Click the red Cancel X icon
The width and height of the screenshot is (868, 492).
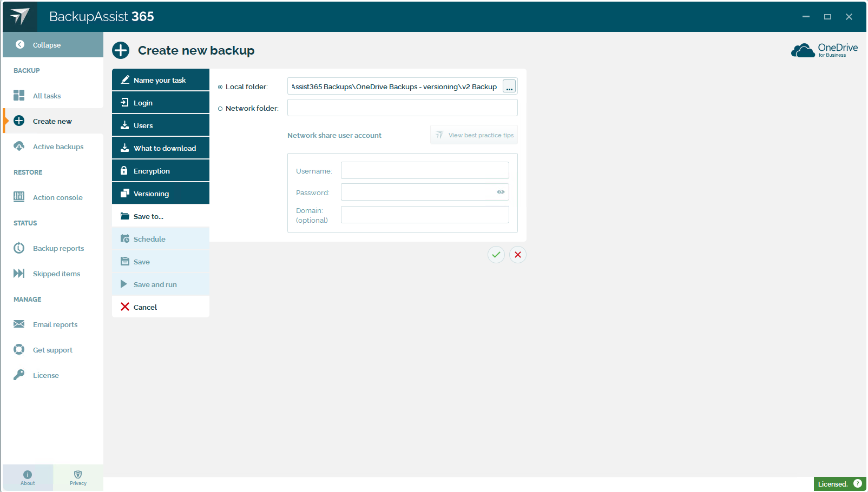124,307
